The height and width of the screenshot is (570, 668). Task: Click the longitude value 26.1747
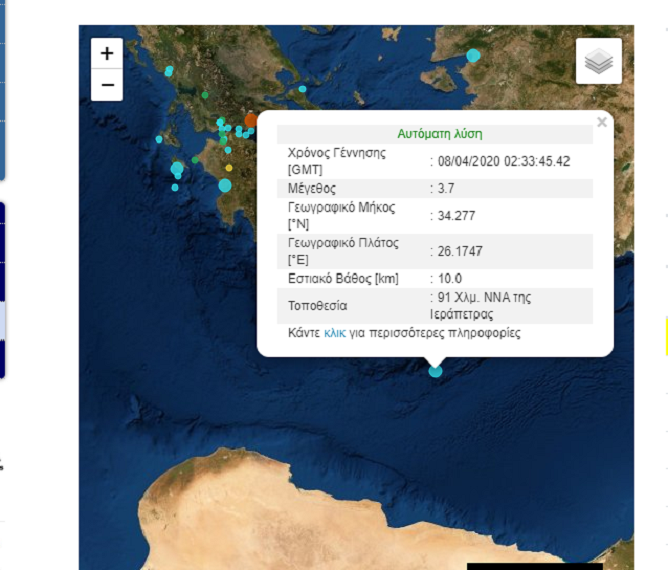pyautogui.click(x=461, y=251)
